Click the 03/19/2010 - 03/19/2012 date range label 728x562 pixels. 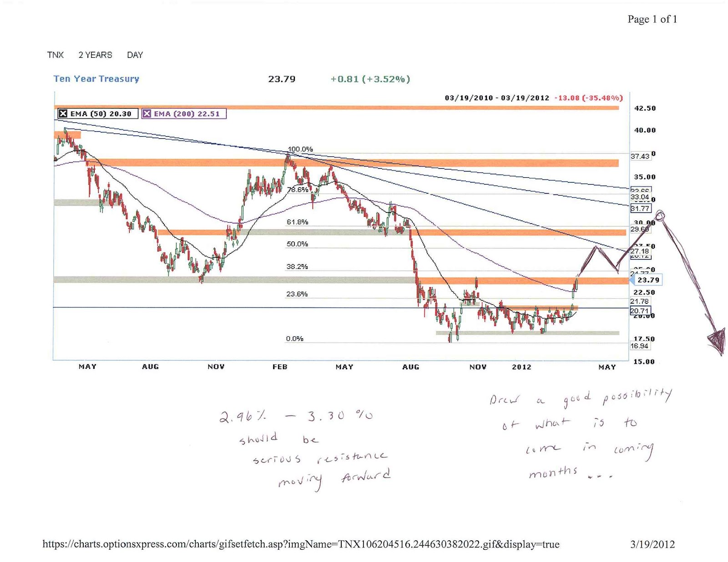[x=496, y=97]
